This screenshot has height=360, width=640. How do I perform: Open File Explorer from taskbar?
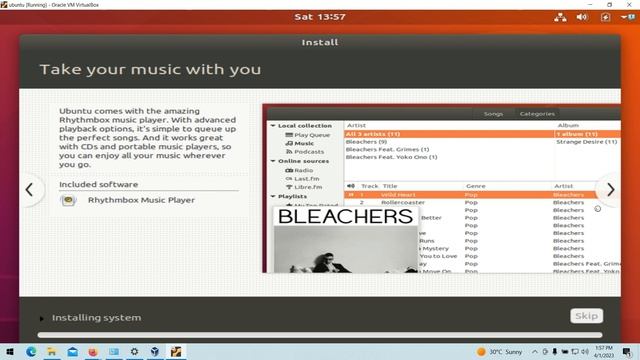click(52, 351)
